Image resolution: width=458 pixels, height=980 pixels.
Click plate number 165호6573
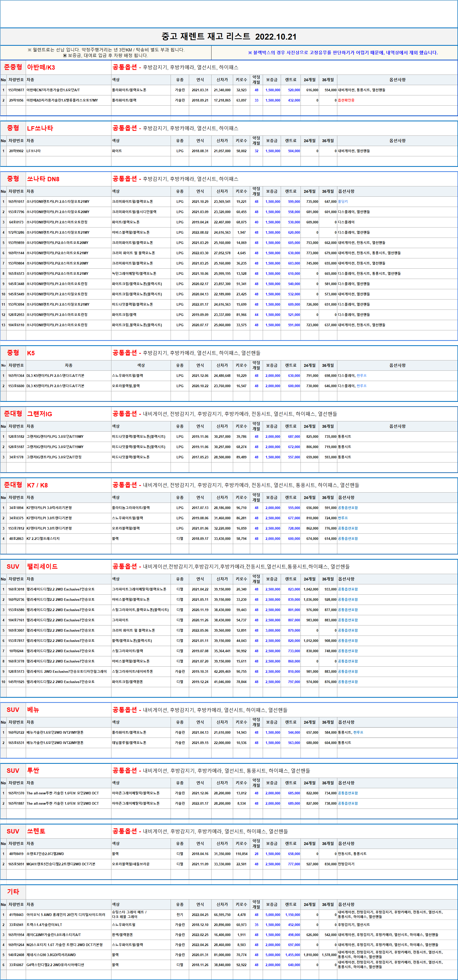pos(16,274)
